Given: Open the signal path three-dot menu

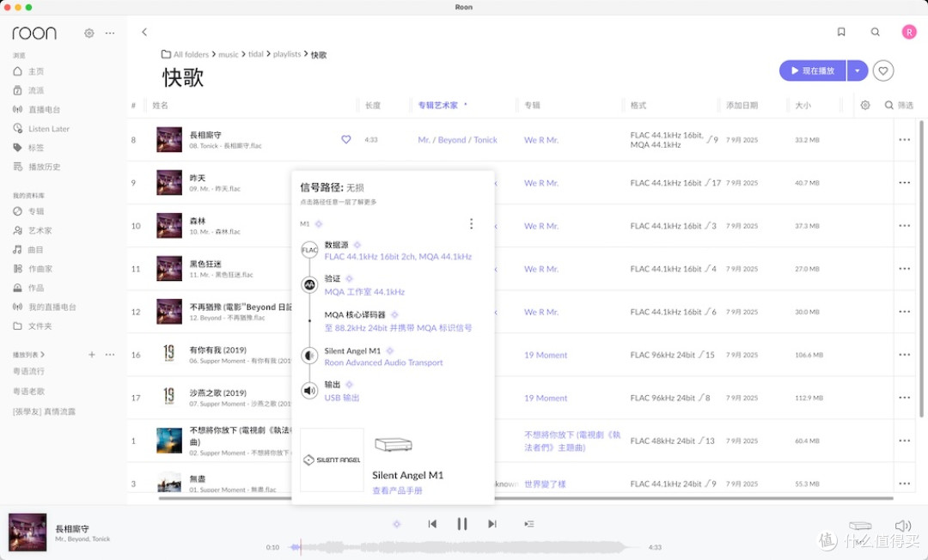Looking at the screenshot, I should click(471, 223).
